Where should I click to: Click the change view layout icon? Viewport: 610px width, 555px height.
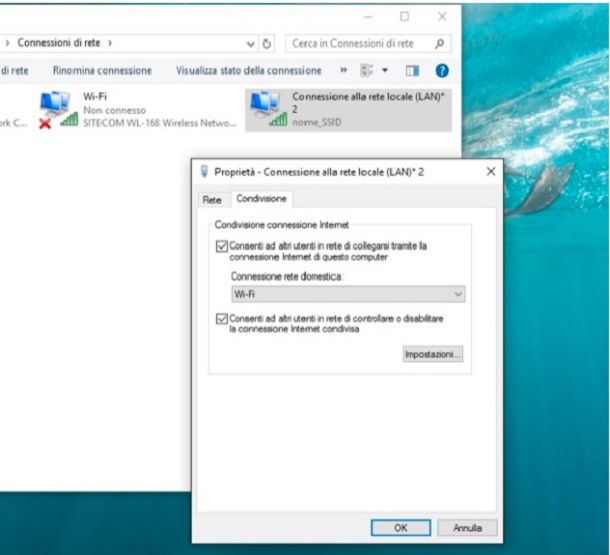(x=366, y=70)
